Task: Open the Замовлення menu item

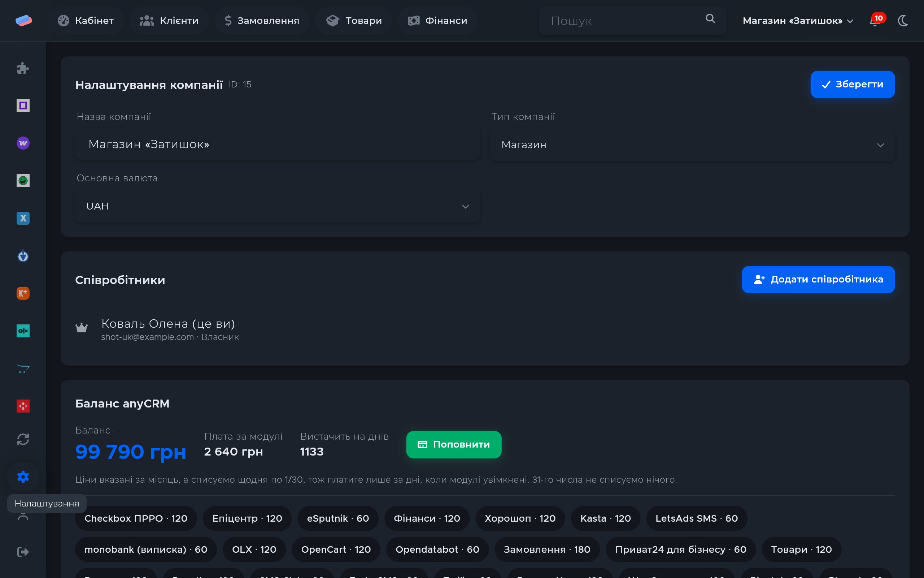Action: tap(262, 21)
